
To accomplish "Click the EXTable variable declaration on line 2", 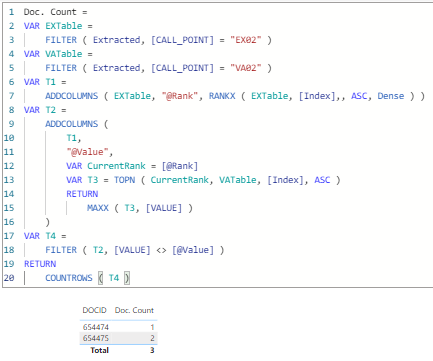I will [64, 26].
